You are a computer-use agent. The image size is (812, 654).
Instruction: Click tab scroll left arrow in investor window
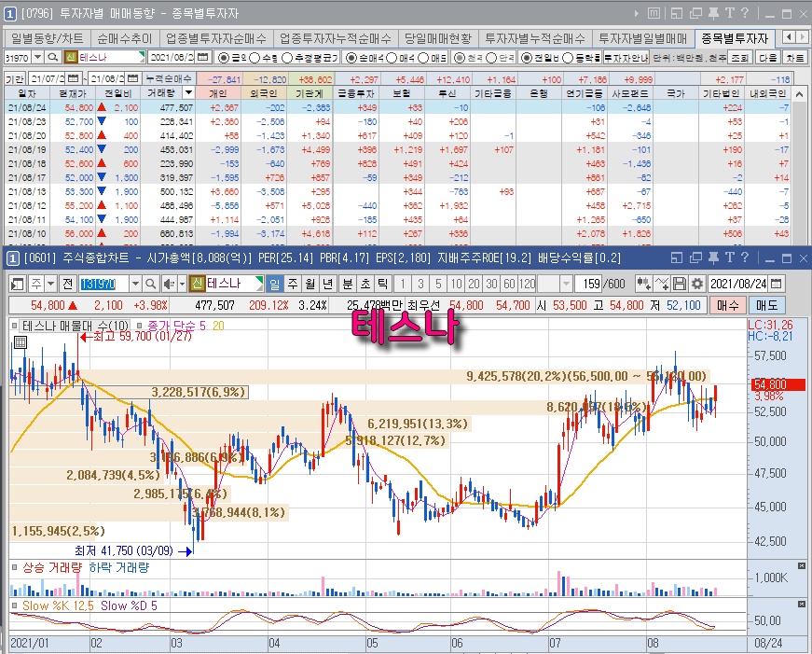788,36
